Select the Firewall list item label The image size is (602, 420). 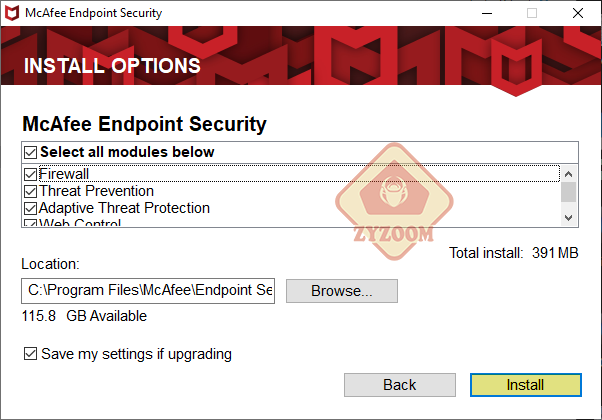pos(64,174)
